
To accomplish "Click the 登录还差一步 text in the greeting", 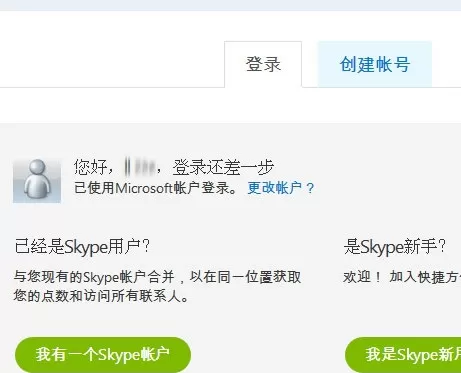I will coord(223,167).
